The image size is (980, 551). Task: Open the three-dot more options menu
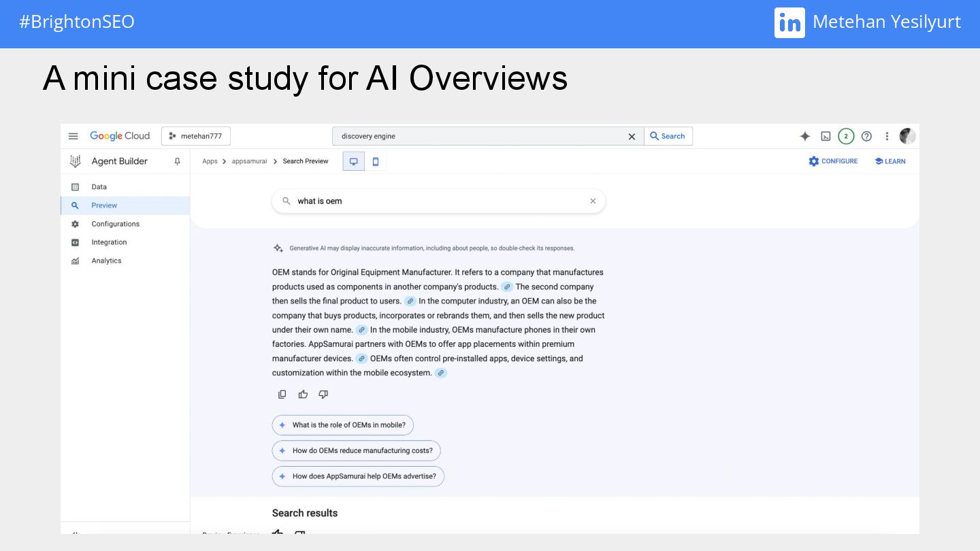[887, 136]
